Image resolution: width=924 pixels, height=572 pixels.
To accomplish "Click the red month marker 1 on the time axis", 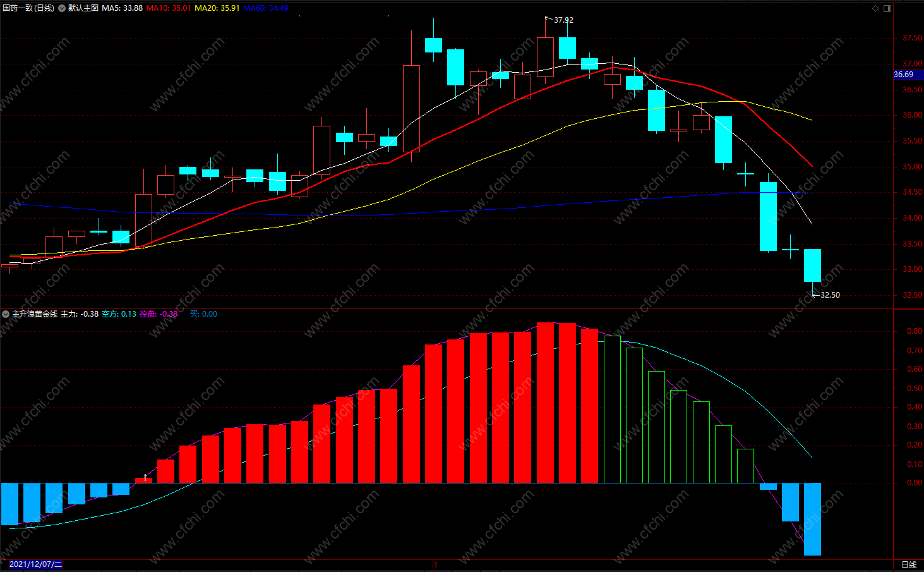I will pos(435,565).
